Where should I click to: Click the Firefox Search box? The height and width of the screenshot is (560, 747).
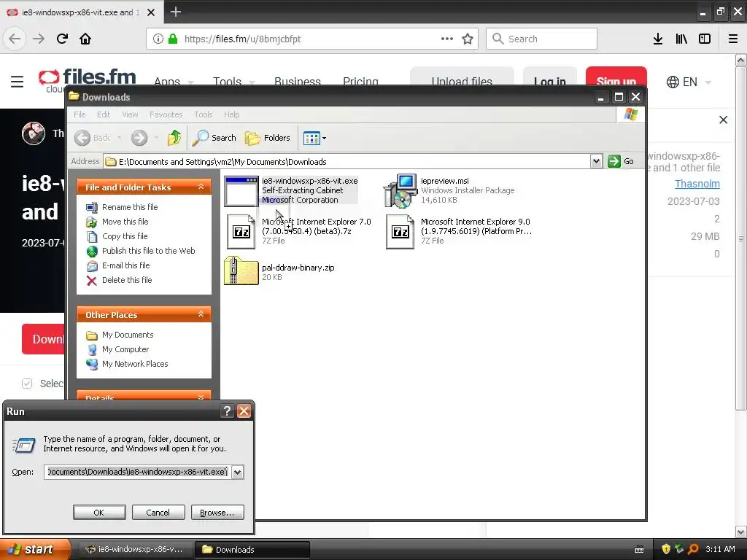541,39
